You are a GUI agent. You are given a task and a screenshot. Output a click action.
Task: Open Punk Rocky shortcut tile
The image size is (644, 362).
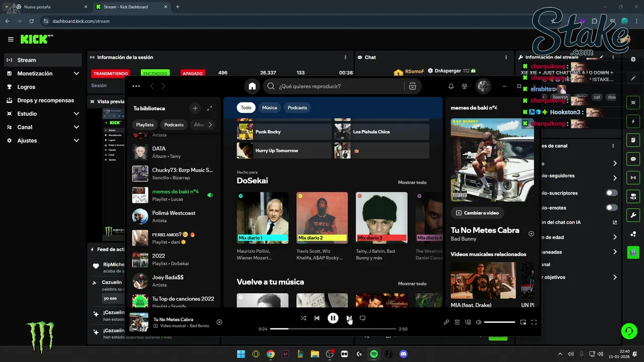coord(284,132)
